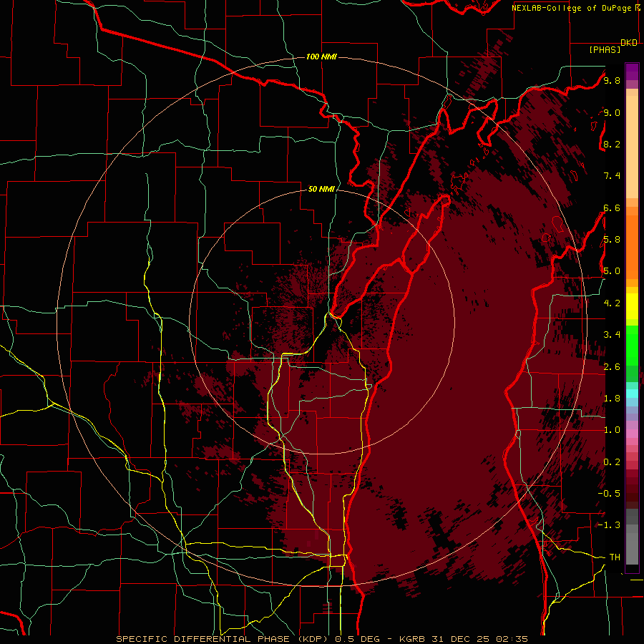Pick the purple swatch atop the color bar
Screen dimensions: 644x644
point(632,72)
